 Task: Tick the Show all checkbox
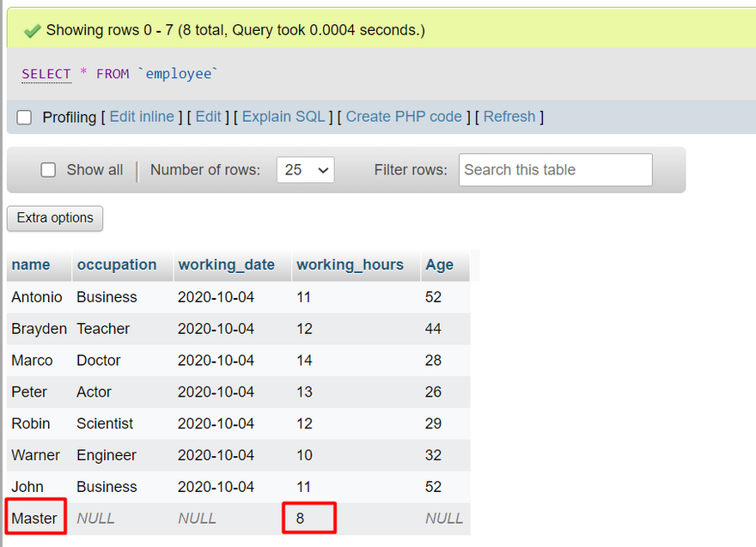pyautogui.click(x=49, y=170)
